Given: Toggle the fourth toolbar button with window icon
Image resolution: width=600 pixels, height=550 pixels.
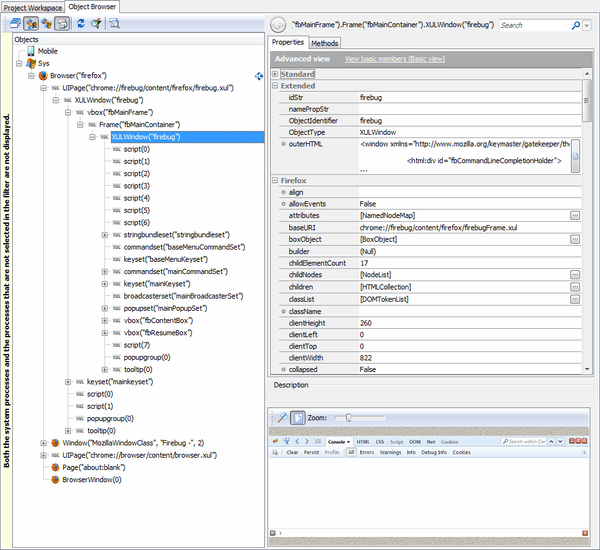Looking at the screenshot, I should pos(62,23).
